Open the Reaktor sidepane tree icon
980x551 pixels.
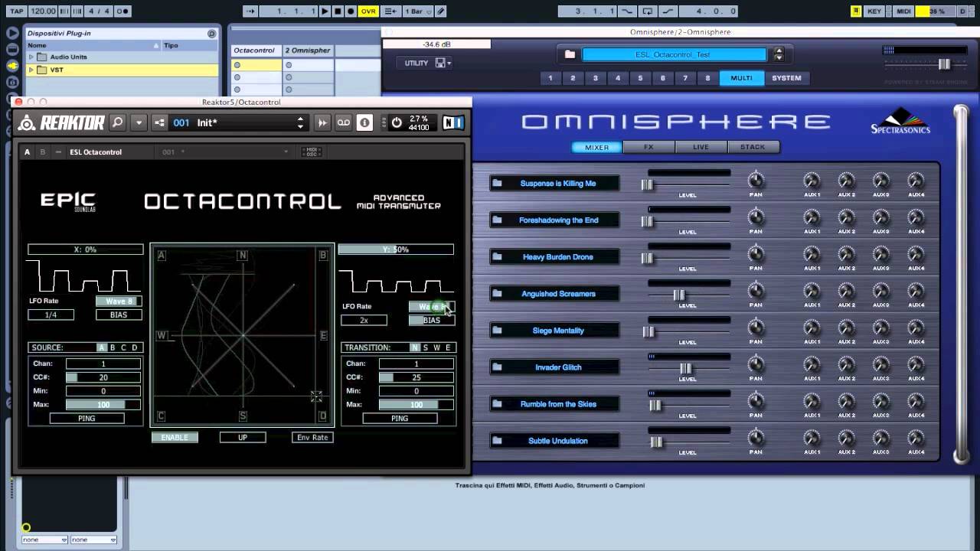point(159,122)
